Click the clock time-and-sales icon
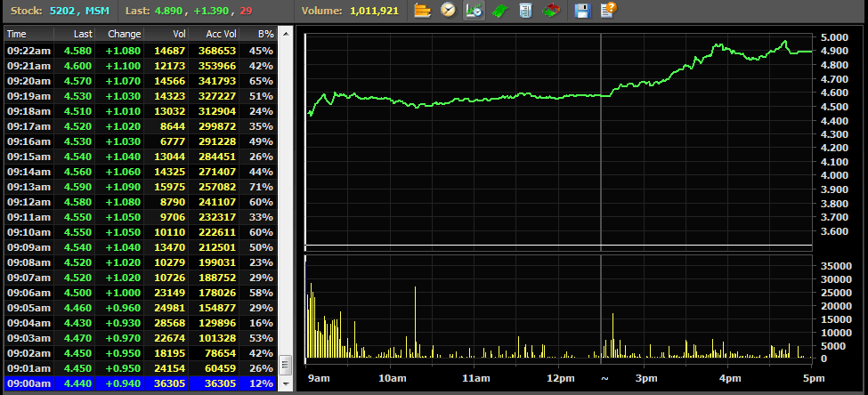Viewport: 868px width, 395px height. 449,10
